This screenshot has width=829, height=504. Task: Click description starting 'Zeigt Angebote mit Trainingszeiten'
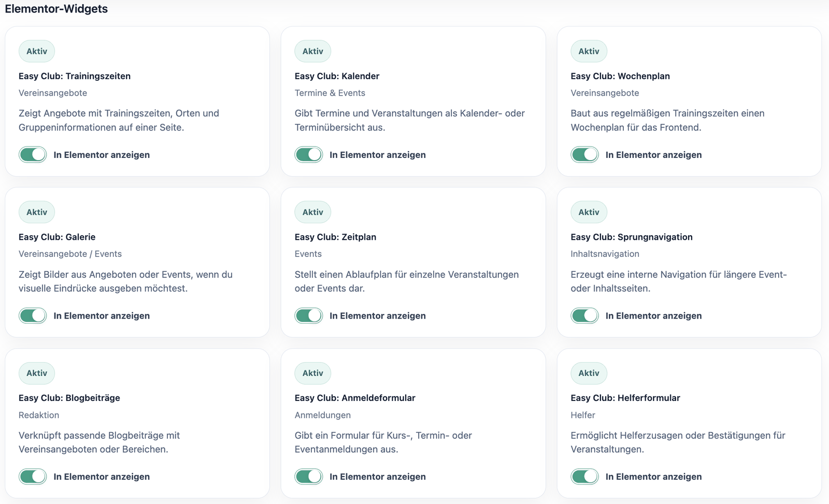[x=119, y=120]
